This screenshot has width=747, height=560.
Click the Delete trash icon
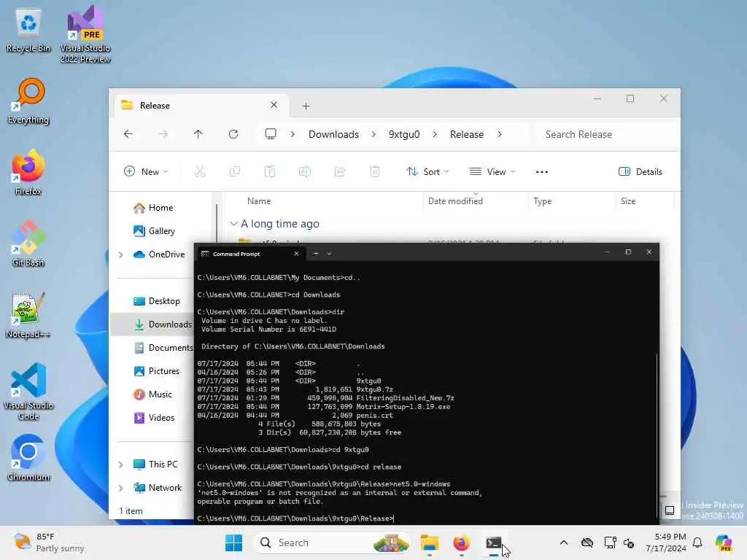click(375, 171)
